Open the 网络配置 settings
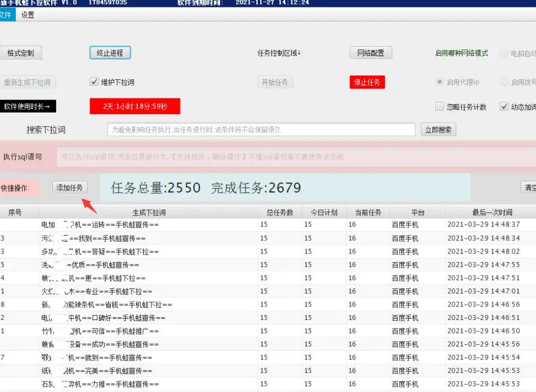Image resolution: width=536 pixels, height=392 pixels. (371, 53)
